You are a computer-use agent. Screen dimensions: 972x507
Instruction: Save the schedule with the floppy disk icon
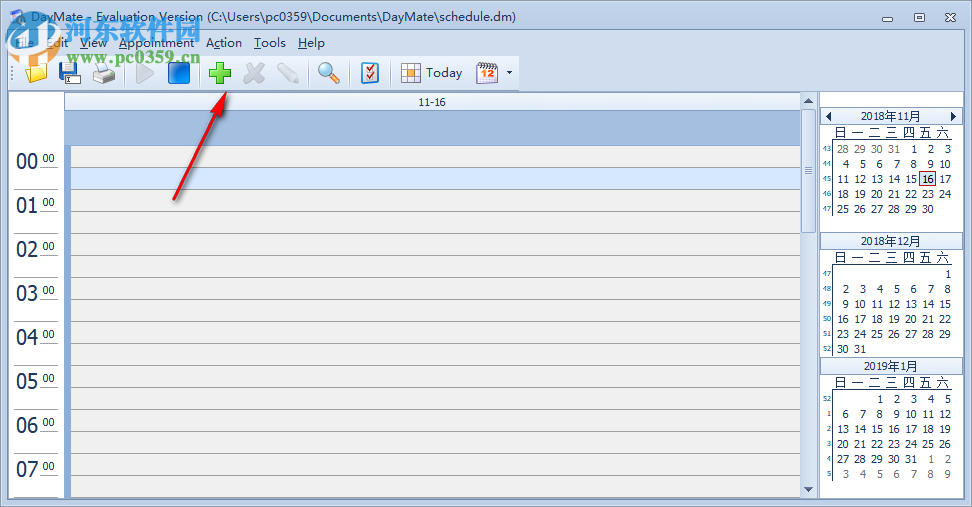pos(69,73)
